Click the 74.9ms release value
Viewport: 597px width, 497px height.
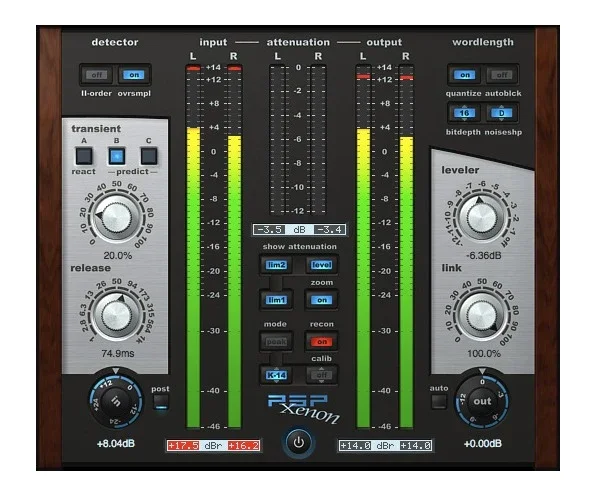coord(118,353)
